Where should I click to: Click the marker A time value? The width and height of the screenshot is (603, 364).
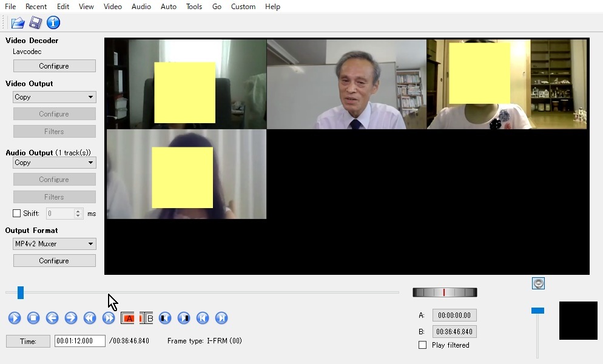454,315
